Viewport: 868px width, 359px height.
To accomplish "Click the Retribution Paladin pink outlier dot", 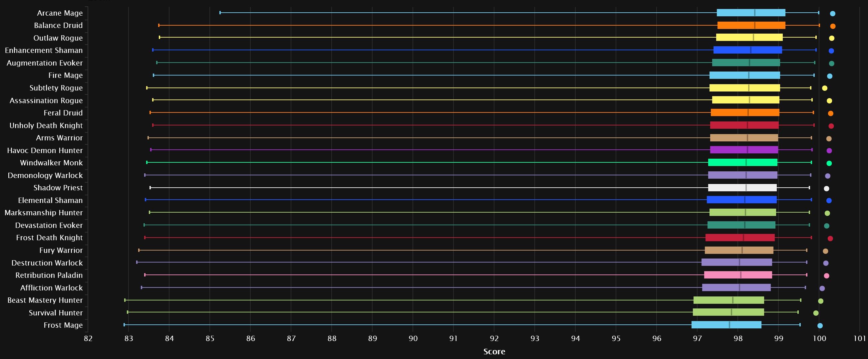I will [x=826, y=276].
